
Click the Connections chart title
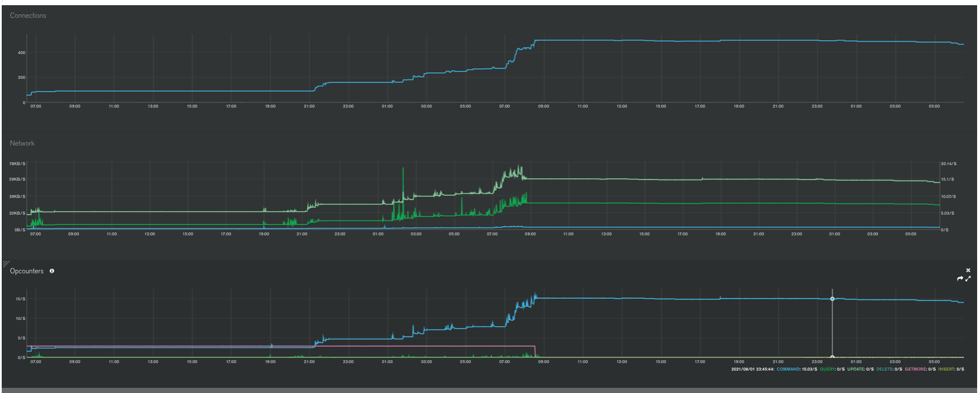(x=28, y=16)
